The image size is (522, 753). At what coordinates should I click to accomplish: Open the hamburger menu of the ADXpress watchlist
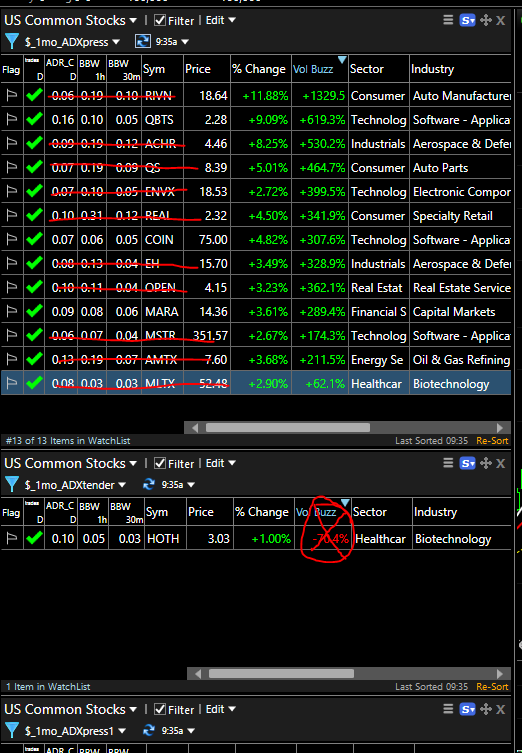(448, 20)
